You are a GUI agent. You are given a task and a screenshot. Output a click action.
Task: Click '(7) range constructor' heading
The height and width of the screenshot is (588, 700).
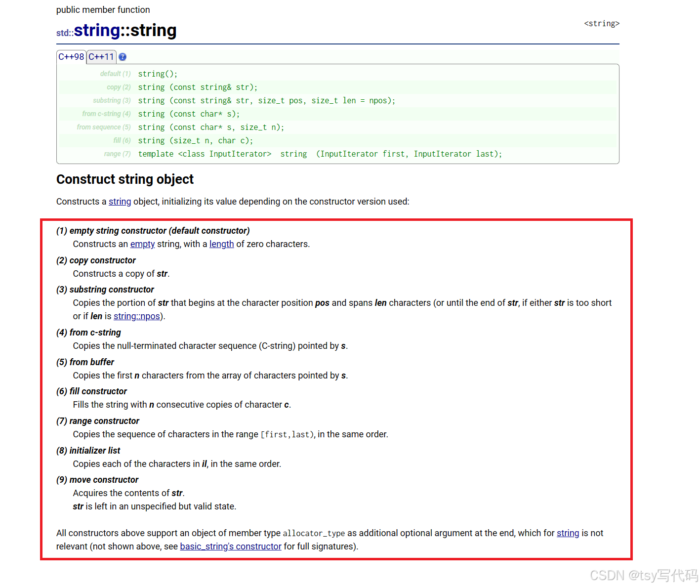(x=98, y=421)
